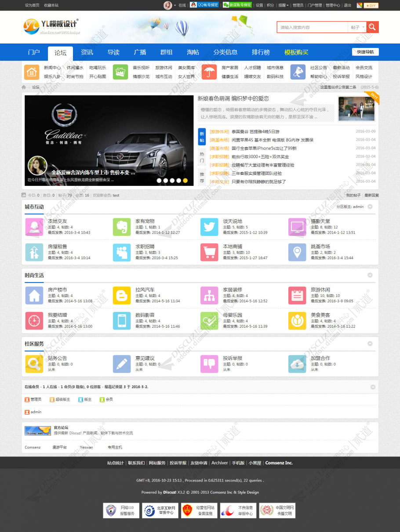Open the 跳蚤市场 map pin icon
The width and height of the screenshot is (400, 532).
pos(297,252)
